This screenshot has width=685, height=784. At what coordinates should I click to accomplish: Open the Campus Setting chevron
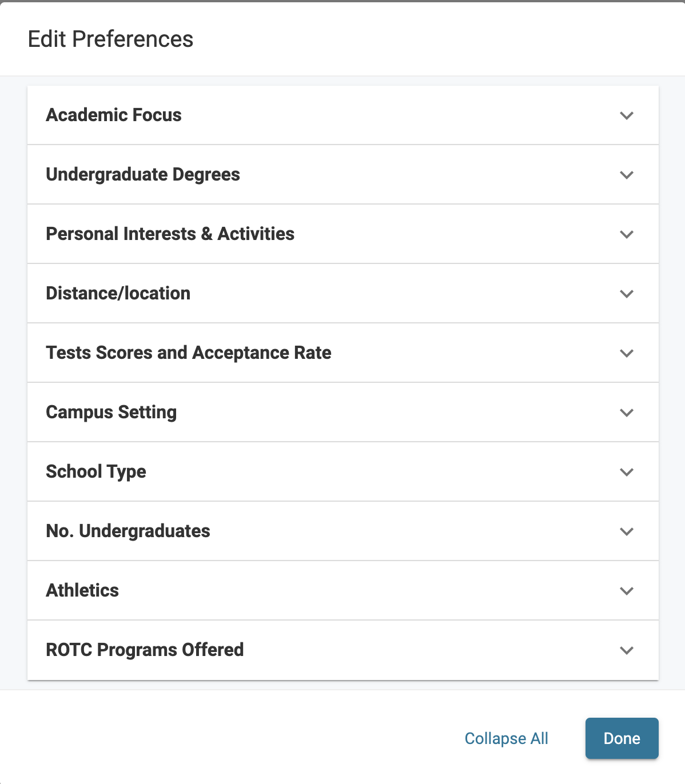(627, 413)
